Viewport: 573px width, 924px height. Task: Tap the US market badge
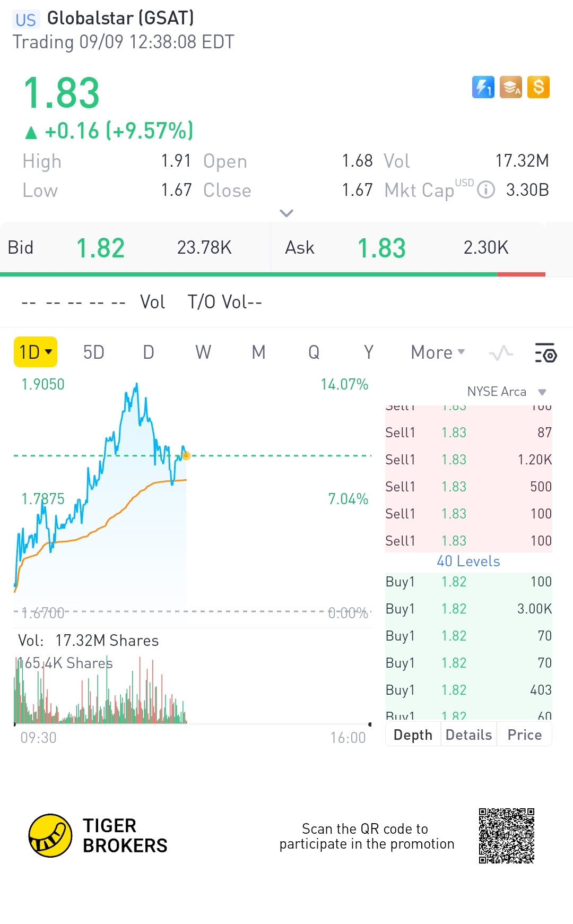pos(25,20)
